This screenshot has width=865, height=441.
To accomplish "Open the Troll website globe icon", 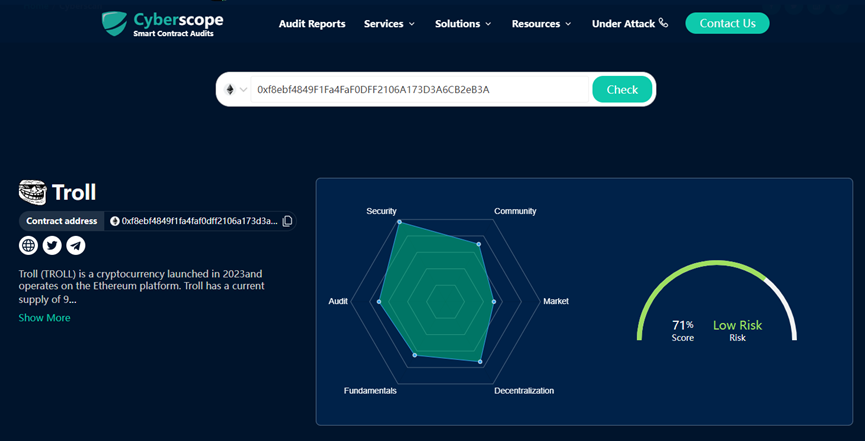I will tap(28, 245).
